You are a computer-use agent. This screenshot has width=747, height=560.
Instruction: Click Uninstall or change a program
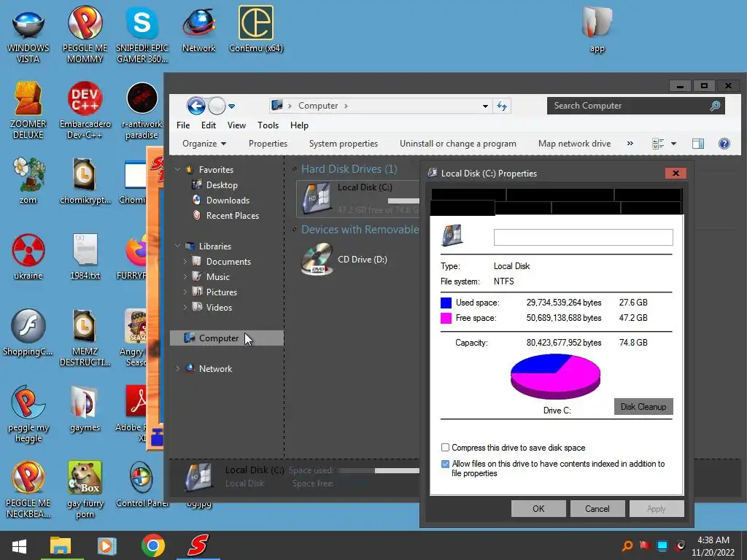(458, 144)
